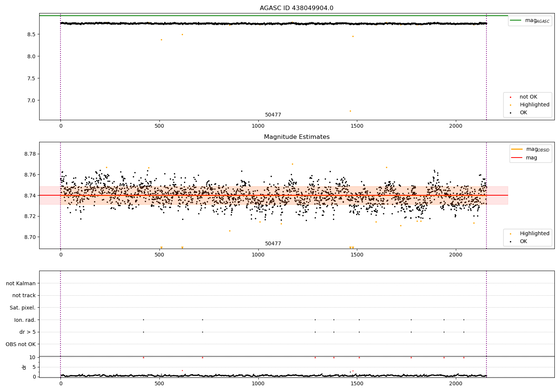Click the 'dr' y-axis label
The image size is (560, 392).
point(24,367)
